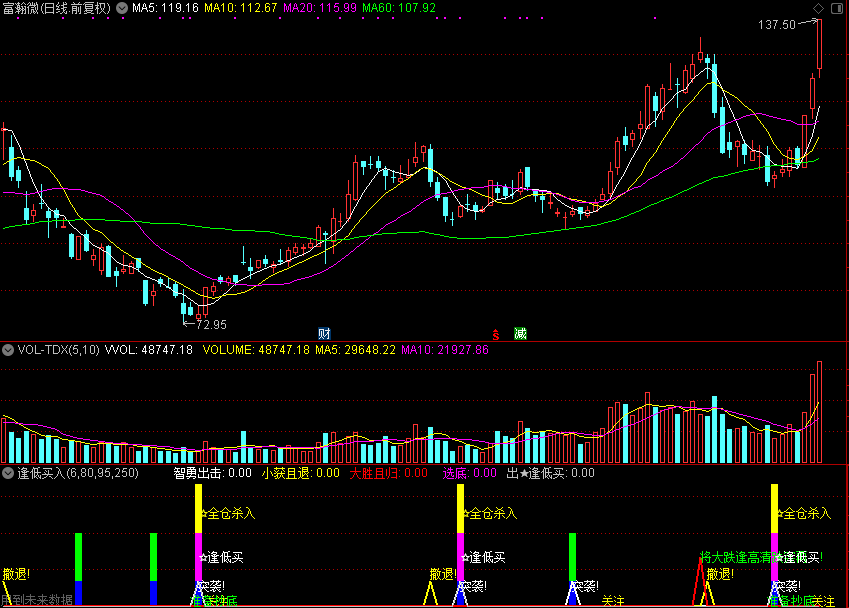Viewport: 849px width, 608px height.
Task: Click the green 减 marker on the chart
Action: coord(520,334)
